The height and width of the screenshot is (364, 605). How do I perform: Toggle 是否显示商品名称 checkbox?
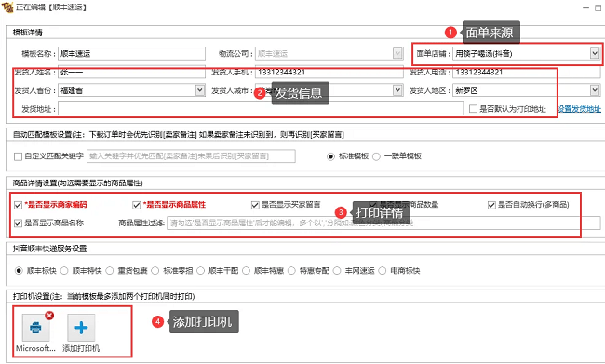tap(18, 223)
